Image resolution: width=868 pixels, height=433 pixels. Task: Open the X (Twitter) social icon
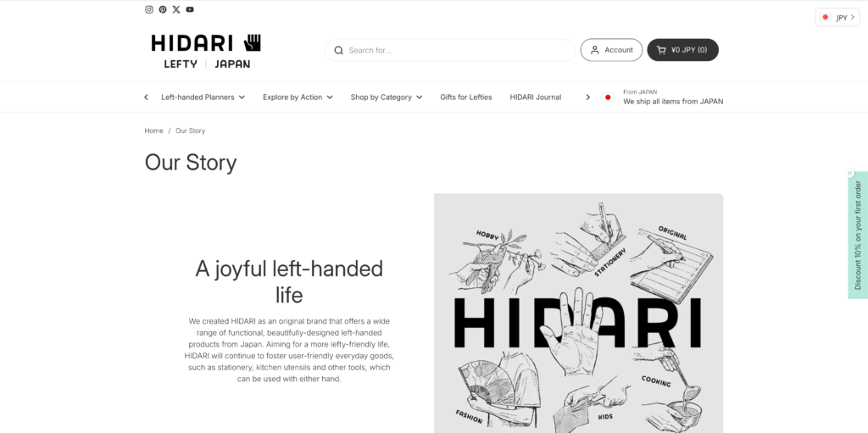pos(176,9)
